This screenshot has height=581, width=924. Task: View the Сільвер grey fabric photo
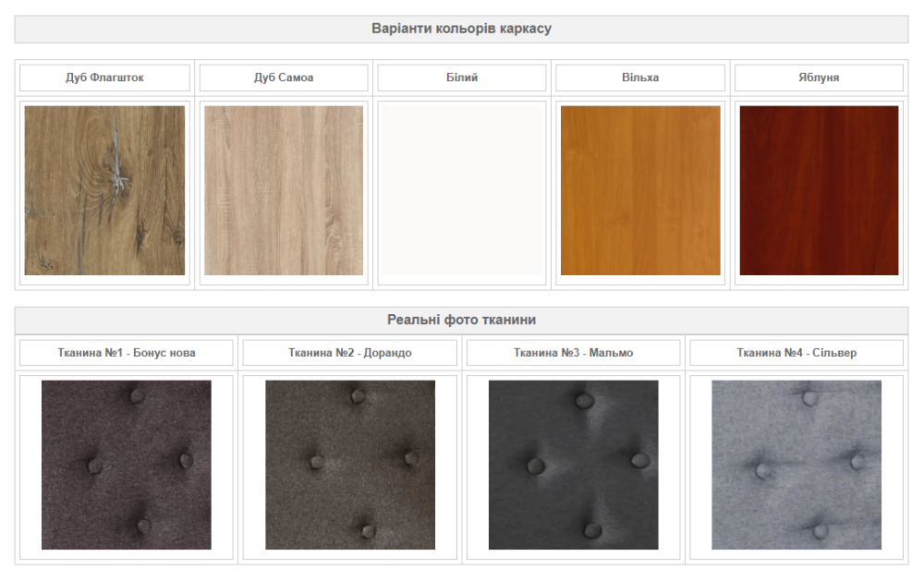(796, 465)
